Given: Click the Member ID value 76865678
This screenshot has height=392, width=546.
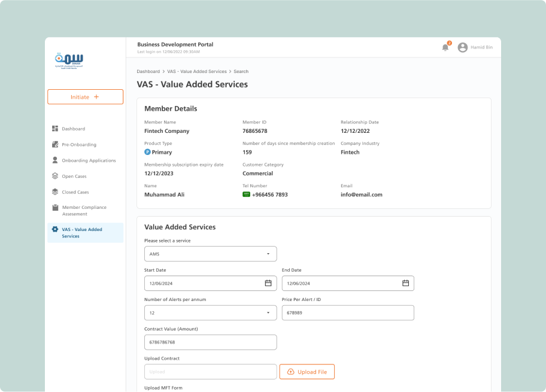Looking at the screenshot, I should (x=255, y=131).
